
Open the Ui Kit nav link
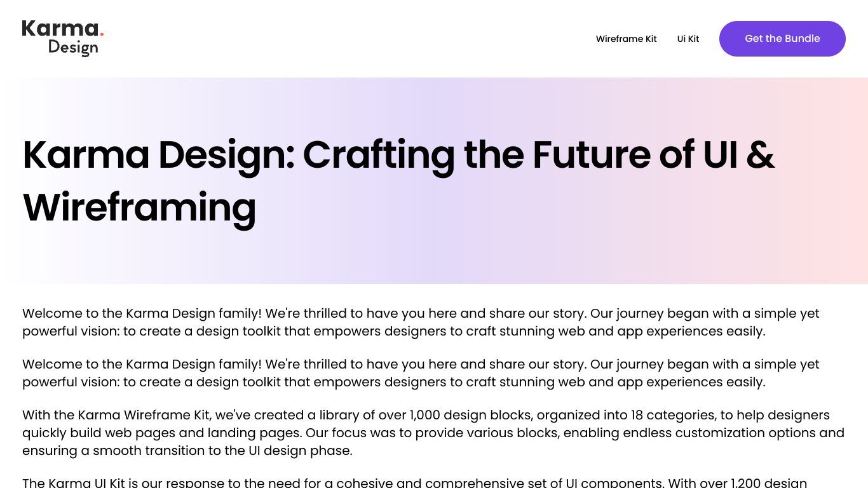688,39
